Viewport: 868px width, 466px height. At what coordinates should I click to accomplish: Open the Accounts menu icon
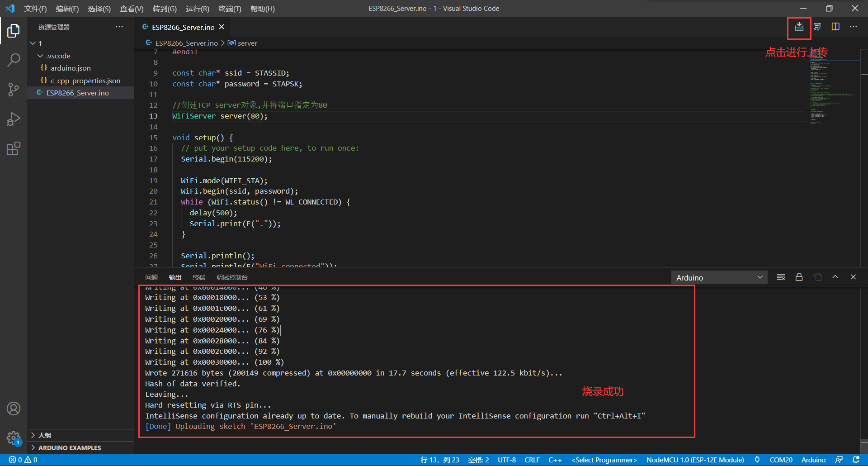[14, 409]
